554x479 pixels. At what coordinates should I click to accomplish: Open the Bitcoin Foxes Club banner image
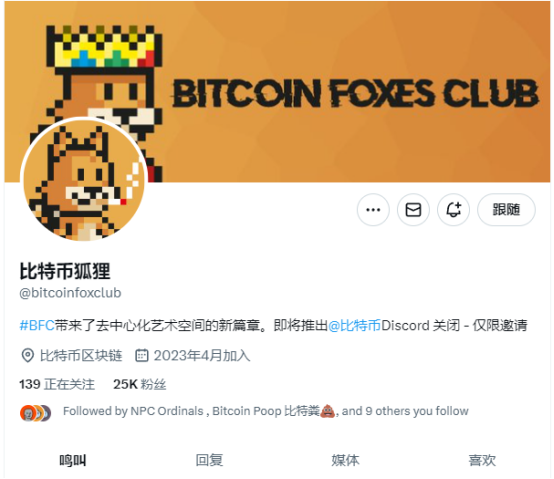277,92
